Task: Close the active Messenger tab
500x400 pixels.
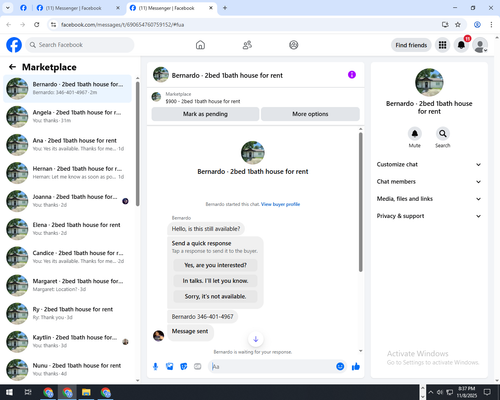Action: click(211, 8)
